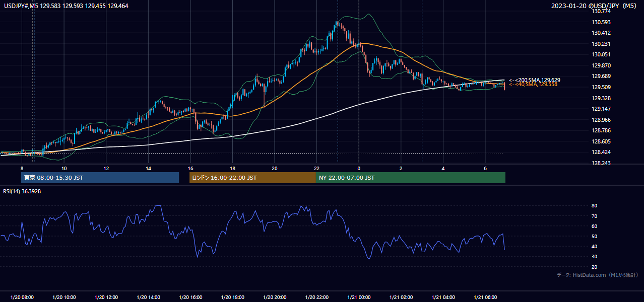644x302 pixels.
Task: Click price axis value 128.966
Action: pyautogui.click(x=601, y=120)
